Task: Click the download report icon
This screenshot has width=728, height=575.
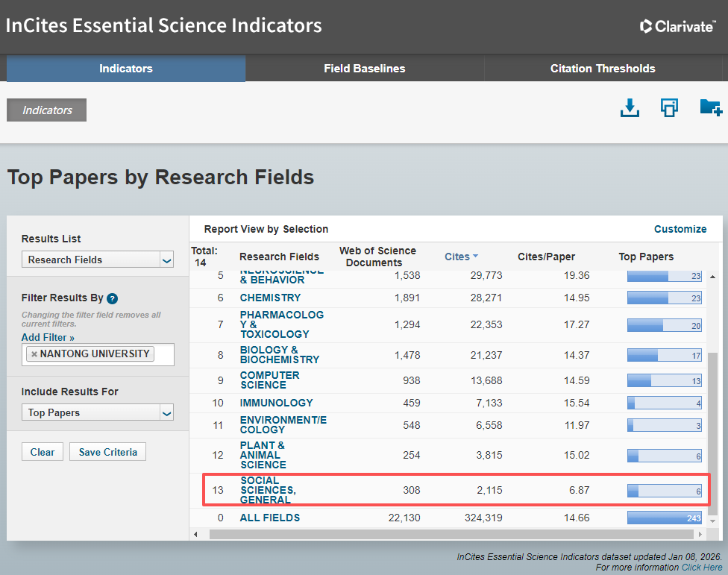Action: pos(630,108)
